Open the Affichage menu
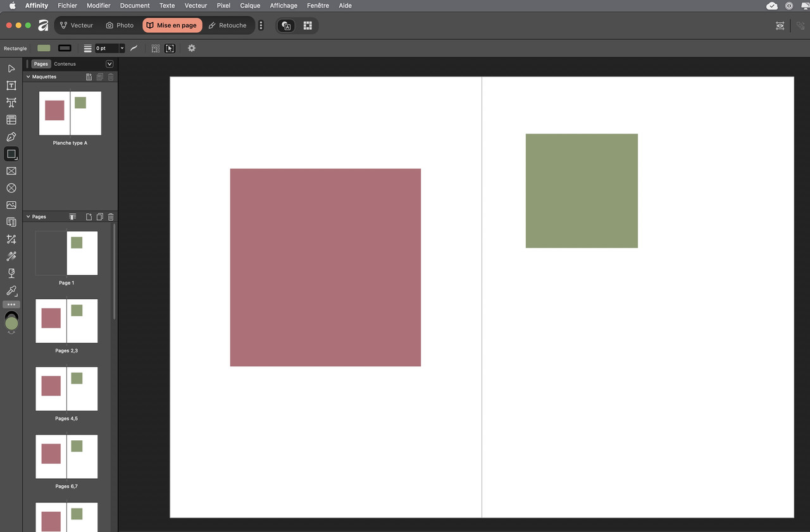The image size is (810, 532). [283, 6]
